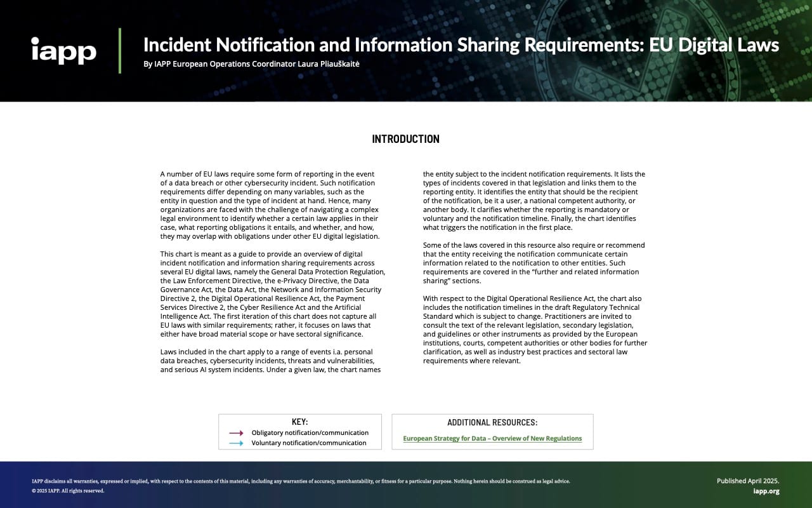Click the Published April 2025 footer text

[x=749, y=481]
